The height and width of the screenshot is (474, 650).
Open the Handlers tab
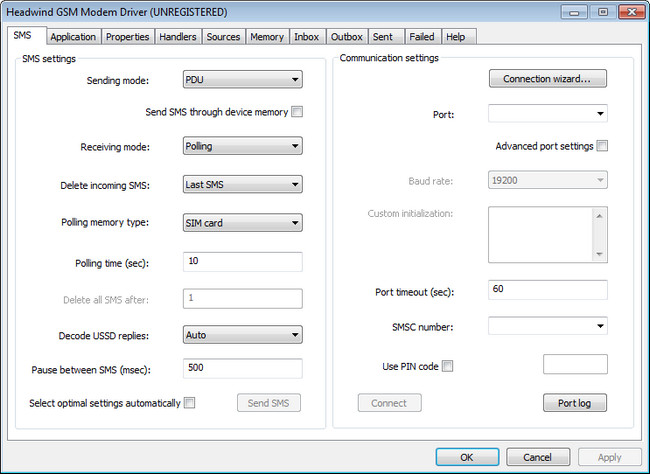click(178, 36)
